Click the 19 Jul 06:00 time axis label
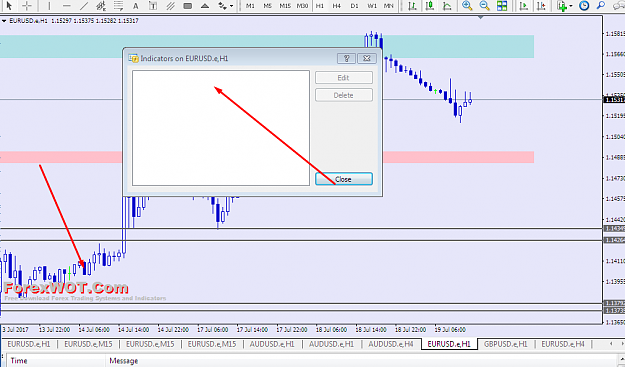This screenshot has height=367, width=625. [450, 330]
